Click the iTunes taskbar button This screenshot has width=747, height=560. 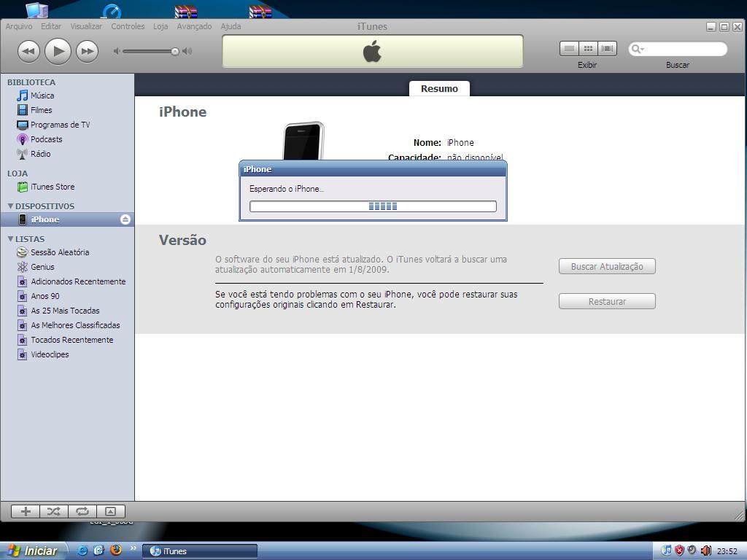point(200,551)
